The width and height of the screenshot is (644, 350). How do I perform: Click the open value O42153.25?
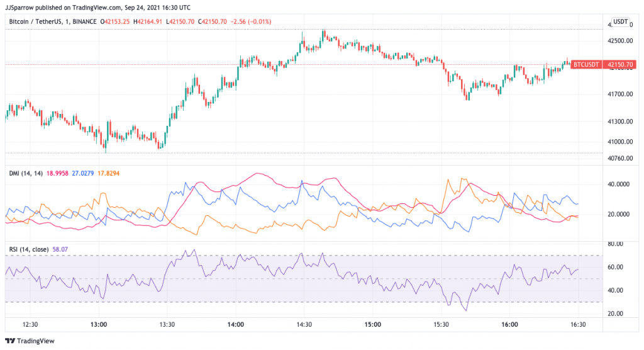pyautogui.click(x=114, y=22)
